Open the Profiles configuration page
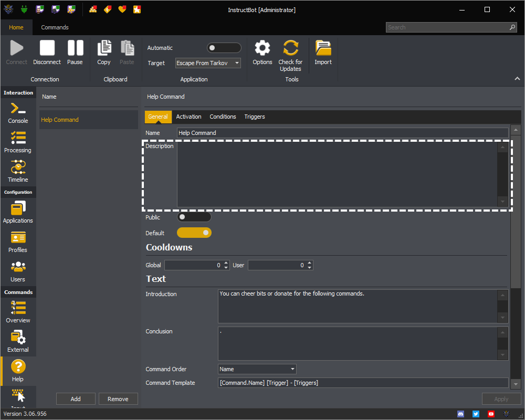 tap(18, 241)
